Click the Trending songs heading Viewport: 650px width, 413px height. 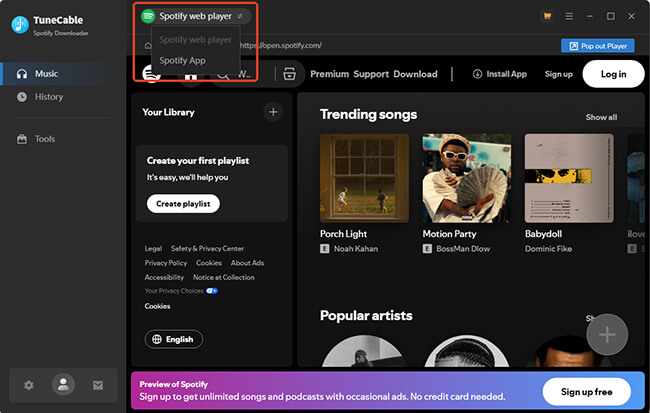point(369,114)
